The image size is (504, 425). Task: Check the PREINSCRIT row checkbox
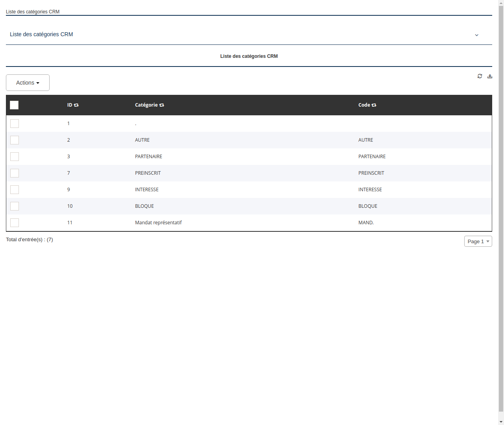tap(15, 173)
